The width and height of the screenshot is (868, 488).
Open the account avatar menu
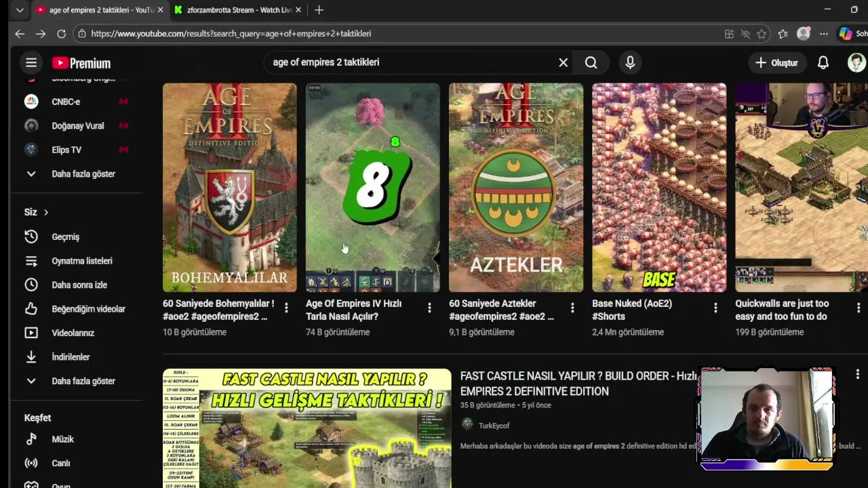click(x=856, y=62)
